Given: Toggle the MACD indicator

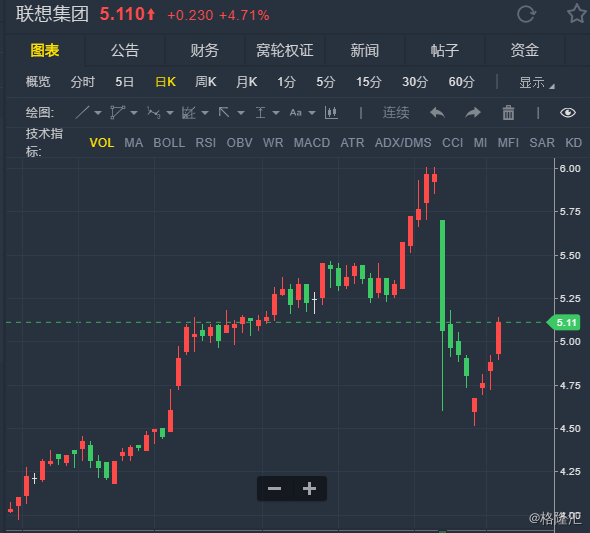Looking at the screenshot, I should pyautogui.click(x=312, y=143).
